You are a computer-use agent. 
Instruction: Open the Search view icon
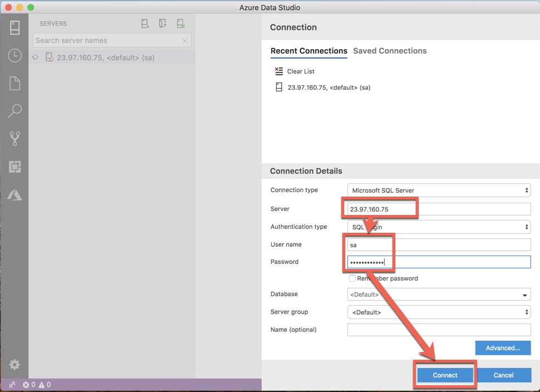pos(13,111)
